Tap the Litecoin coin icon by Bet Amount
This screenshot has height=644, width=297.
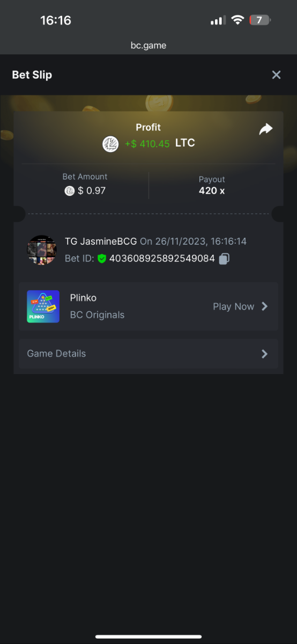click(x=69, y=191)
